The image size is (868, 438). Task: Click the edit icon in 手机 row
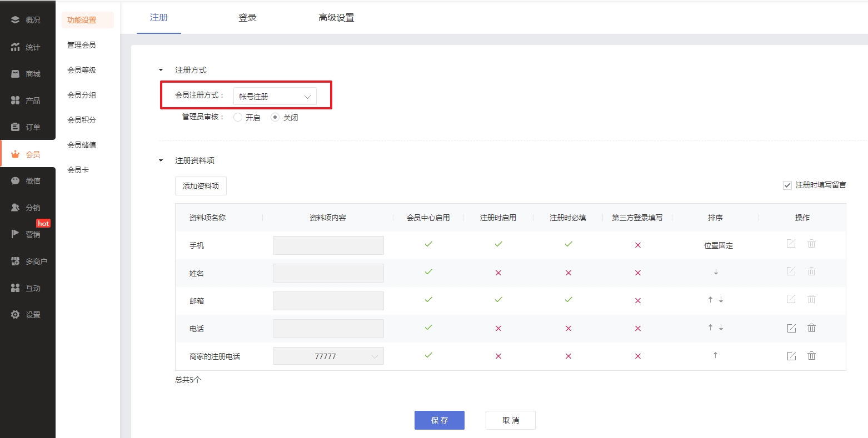tap(791, 244)
